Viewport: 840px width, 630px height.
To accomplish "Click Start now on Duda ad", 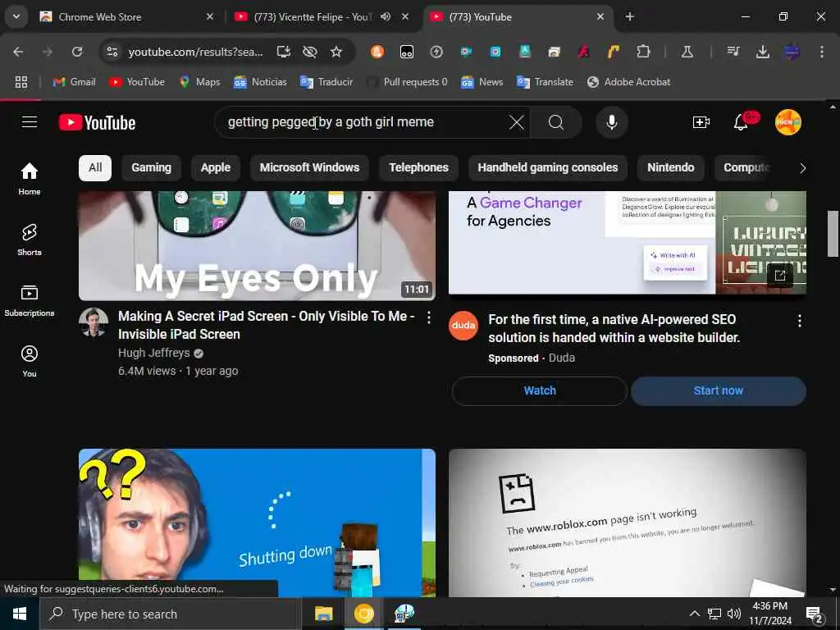I will [719, 390].
